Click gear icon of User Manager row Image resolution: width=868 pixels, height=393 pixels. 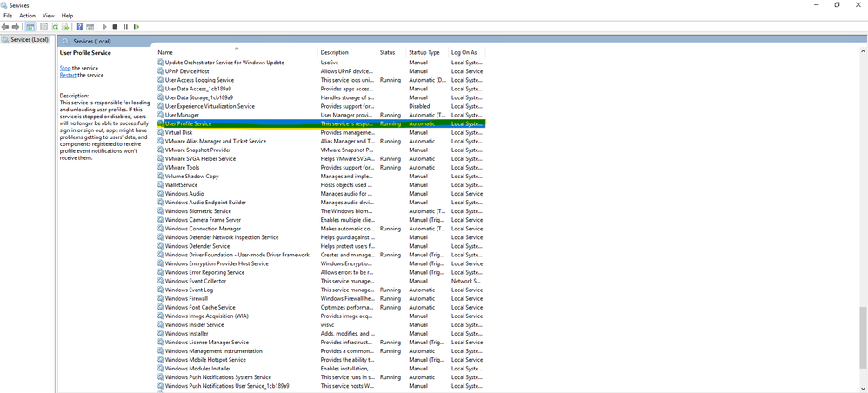pos(161,115)
